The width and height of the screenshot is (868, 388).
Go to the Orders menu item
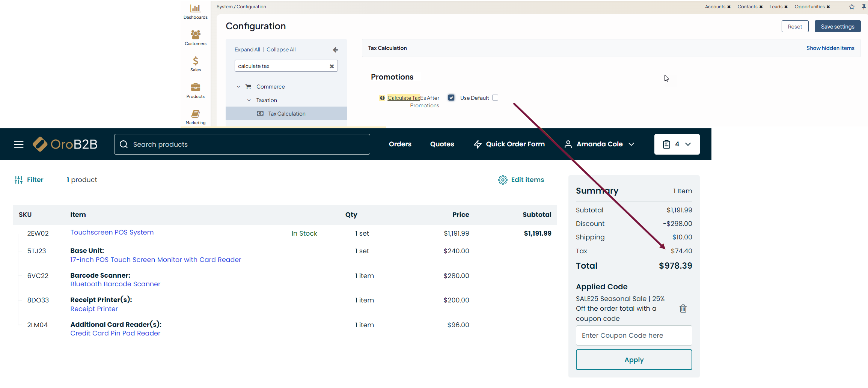pyautogui.click(x=400, y=144)
